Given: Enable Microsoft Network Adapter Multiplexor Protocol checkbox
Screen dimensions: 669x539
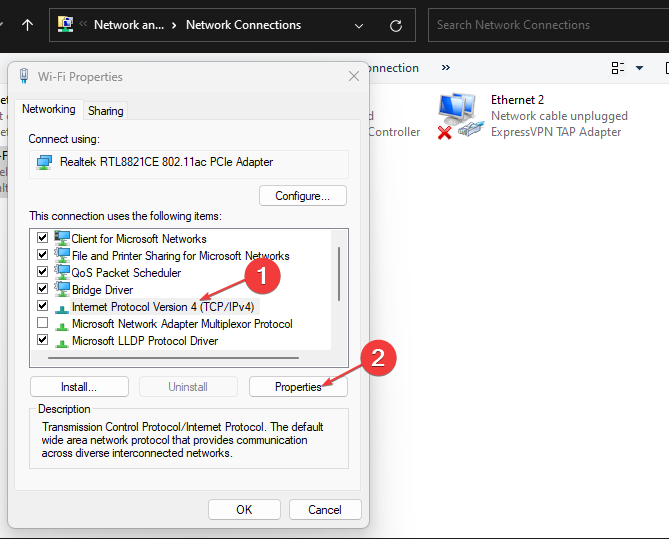Looking at the screenshot, I should 42,323.
